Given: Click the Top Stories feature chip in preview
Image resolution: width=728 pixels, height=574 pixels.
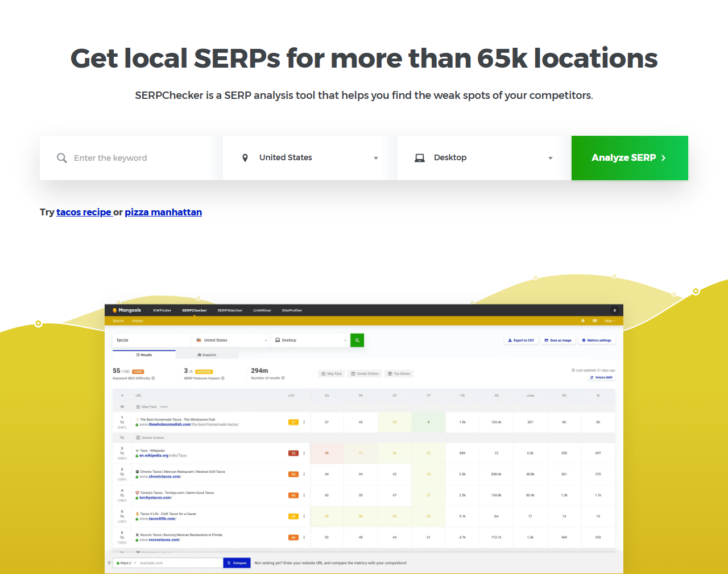Looking at the screenshot, I should pos(399,374).
